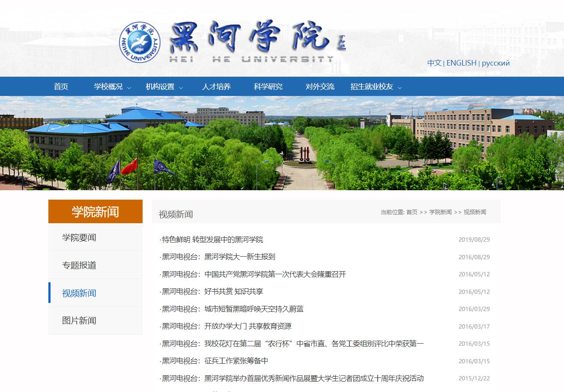Expand the 学校概况 dropdown chevron
The image size is (564, 392).
point(129,87)
